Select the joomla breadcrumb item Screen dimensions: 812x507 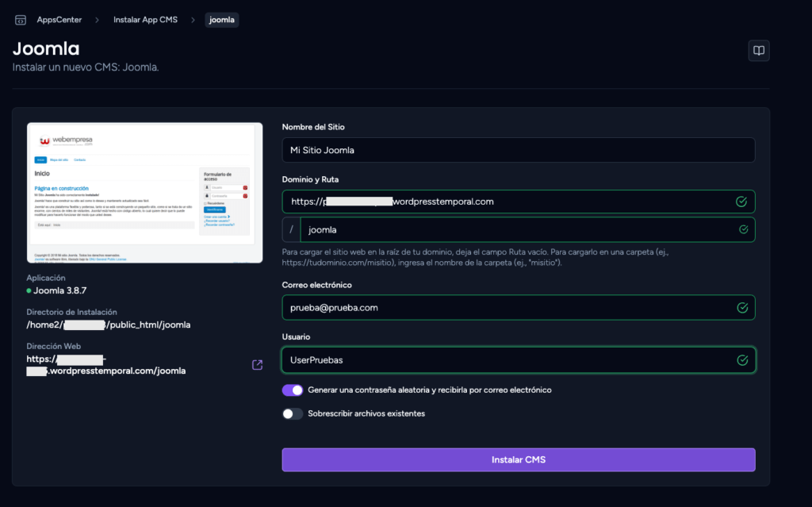click(222, 20)
